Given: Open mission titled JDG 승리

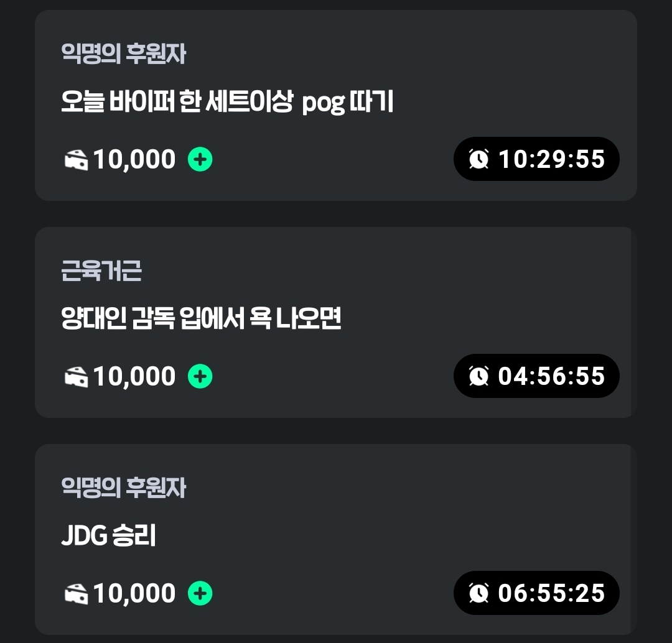Looking at the screenshot, I should click(108, 535).
